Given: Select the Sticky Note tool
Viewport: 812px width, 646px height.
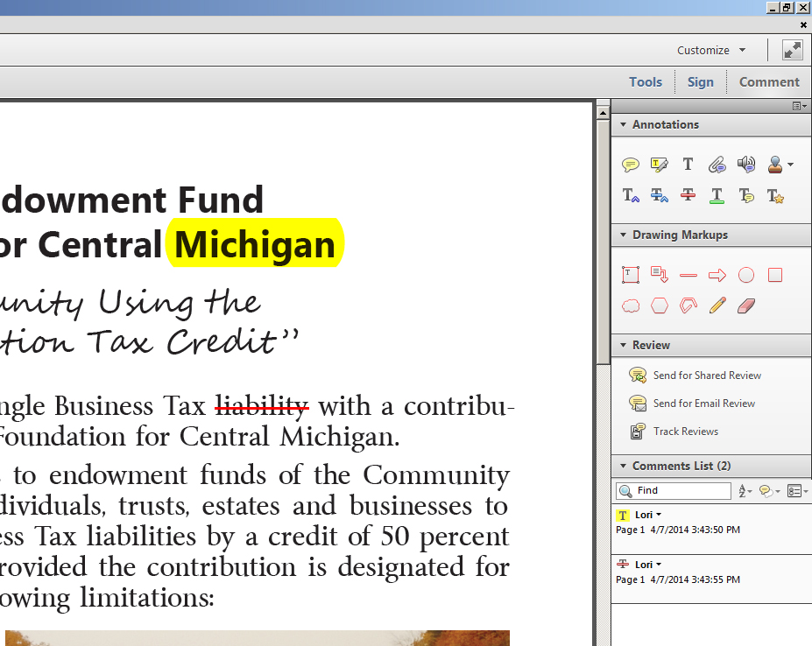Looking at the screenshot, I should (x=630, y=165).
